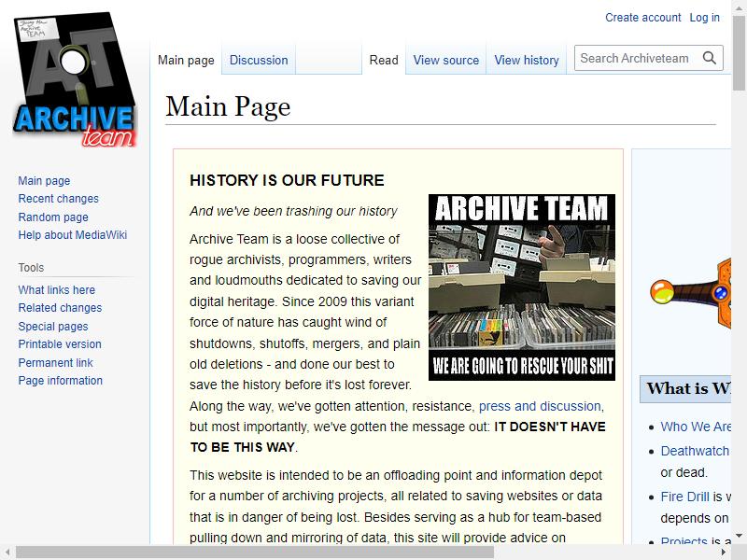Click the Log in link
The height and width of the screenshot is (560, 747).
[704, 18]
